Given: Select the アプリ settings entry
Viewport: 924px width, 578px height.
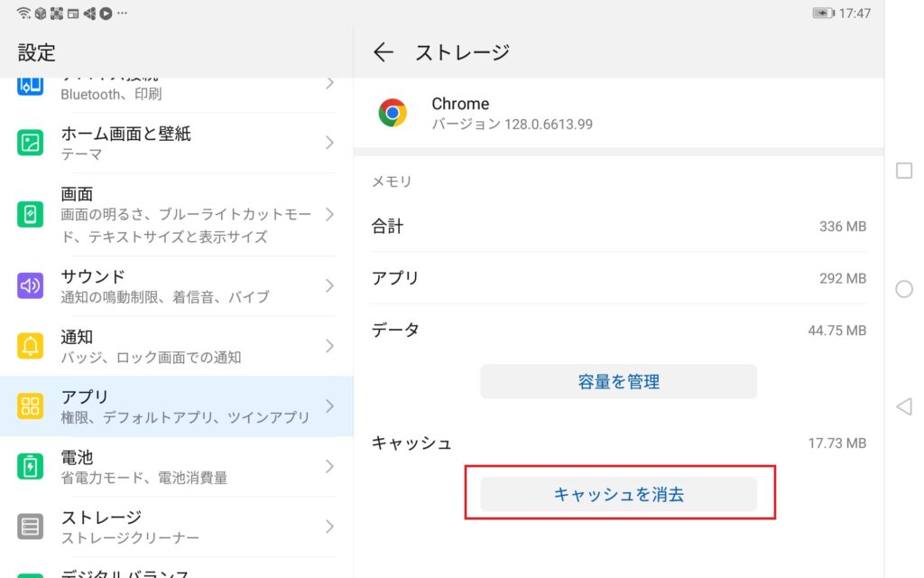Looking at the screenshot, I should [x=177, y=406].
